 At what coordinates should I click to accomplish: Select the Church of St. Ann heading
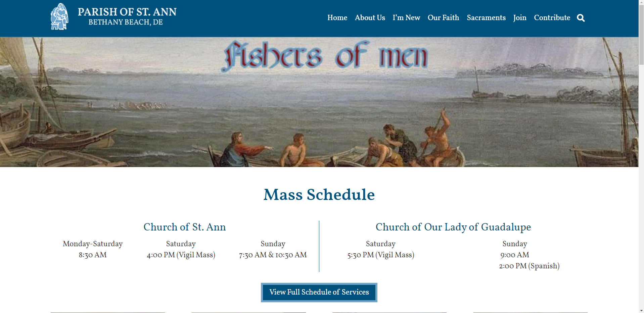pos(184,227)
